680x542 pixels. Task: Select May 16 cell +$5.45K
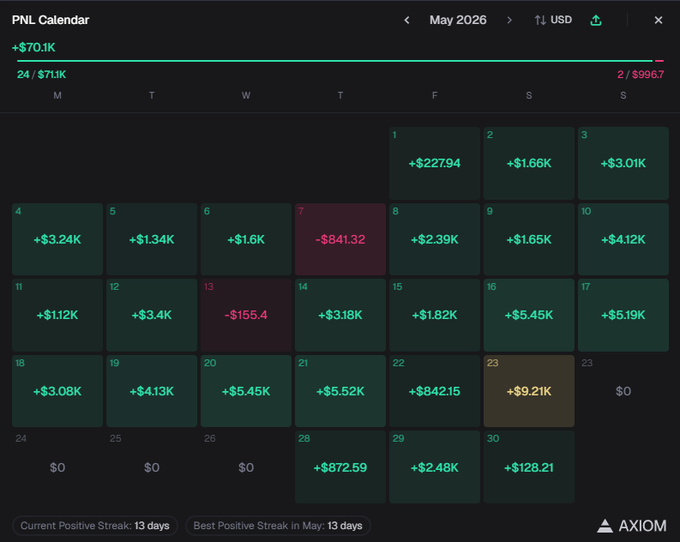point(529,315)
